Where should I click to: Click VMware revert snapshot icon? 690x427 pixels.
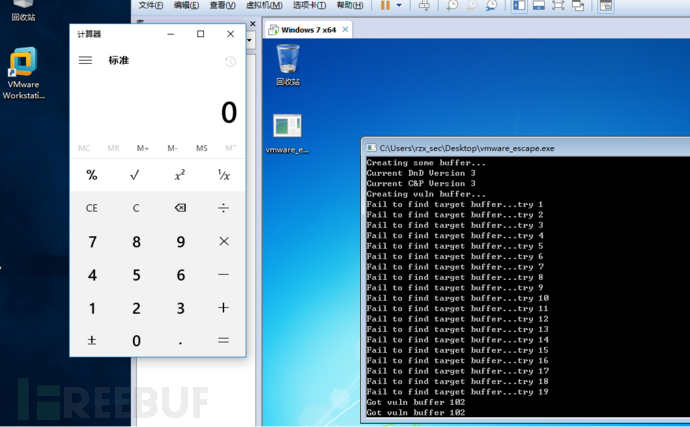point(472,5)
